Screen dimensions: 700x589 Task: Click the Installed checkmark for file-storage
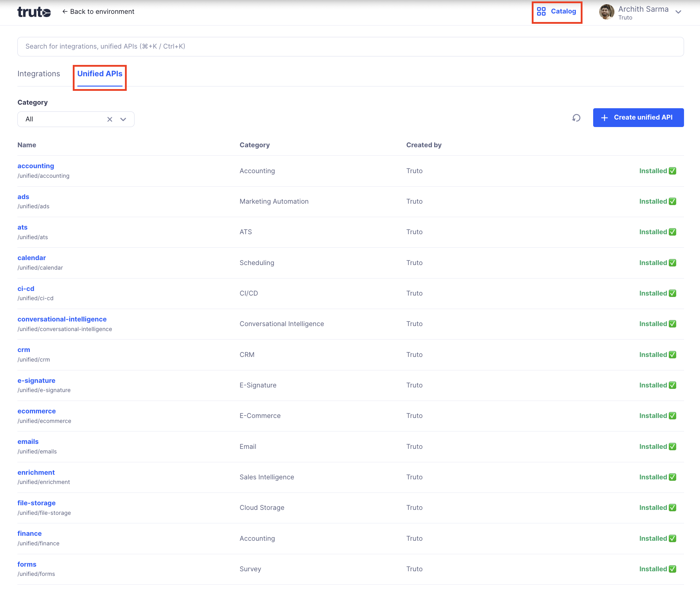pos(672,508)
